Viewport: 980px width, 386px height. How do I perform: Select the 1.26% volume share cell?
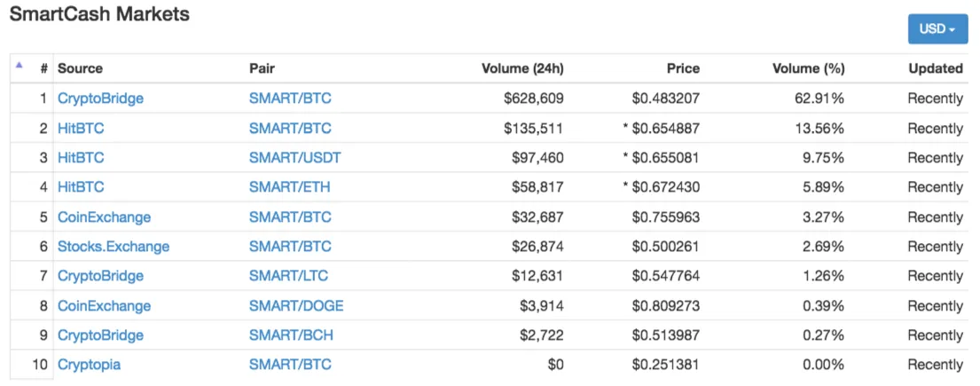coord(823,276)
